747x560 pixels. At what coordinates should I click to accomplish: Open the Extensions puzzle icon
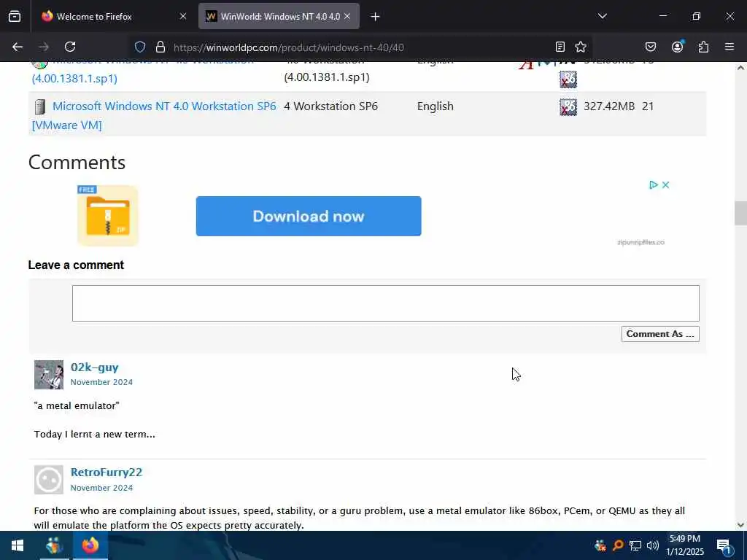pyautogui.click(x=704, y=47)
